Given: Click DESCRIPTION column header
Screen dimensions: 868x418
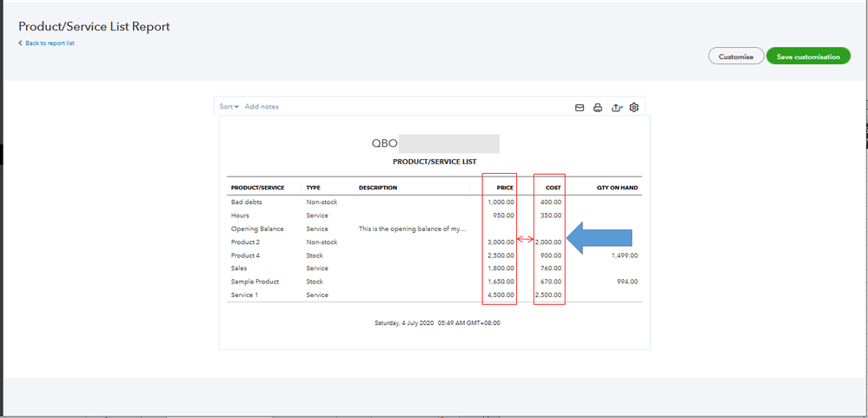Looking at the screenshot, I should click(x=378, y=188).
